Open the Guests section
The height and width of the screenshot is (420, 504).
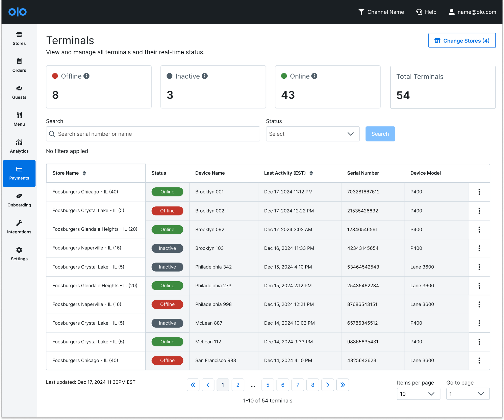pos(19,92)
